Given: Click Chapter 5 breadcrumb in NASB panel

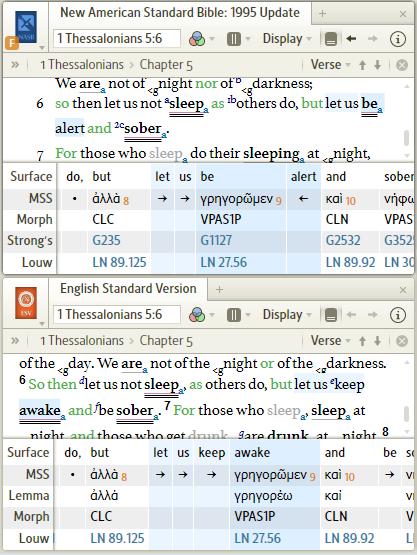Looking at the screenshot, I should (166, 65).
